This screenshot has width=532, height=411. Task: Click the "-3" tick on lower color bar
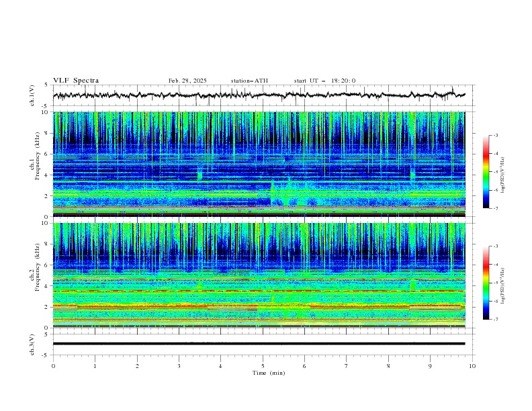pyautogui.click(x=495, y=246)
